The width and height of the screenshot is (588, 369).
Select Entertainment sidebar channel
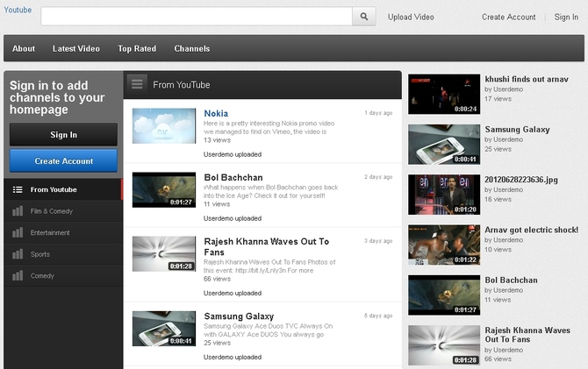click(x=63, y=232)
